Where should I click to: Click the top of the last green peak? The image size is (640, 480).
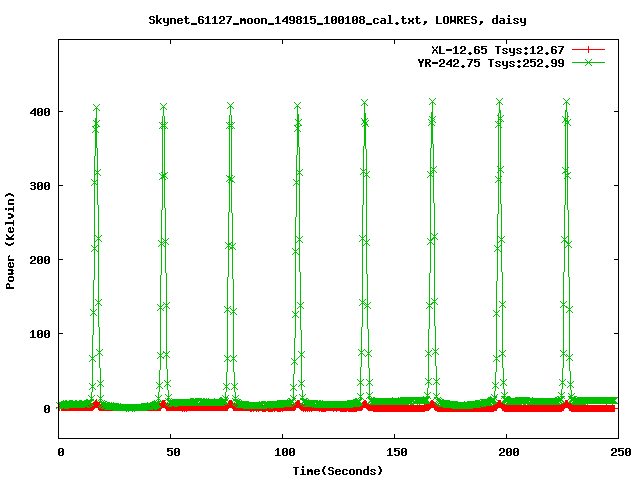click(566, 102)
